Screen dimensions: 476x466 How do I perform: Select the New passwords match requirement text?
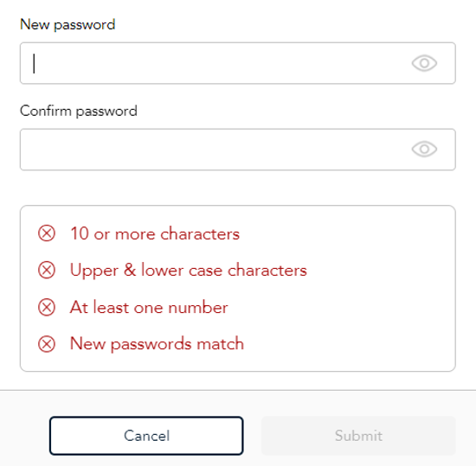(x=157, y=344)
